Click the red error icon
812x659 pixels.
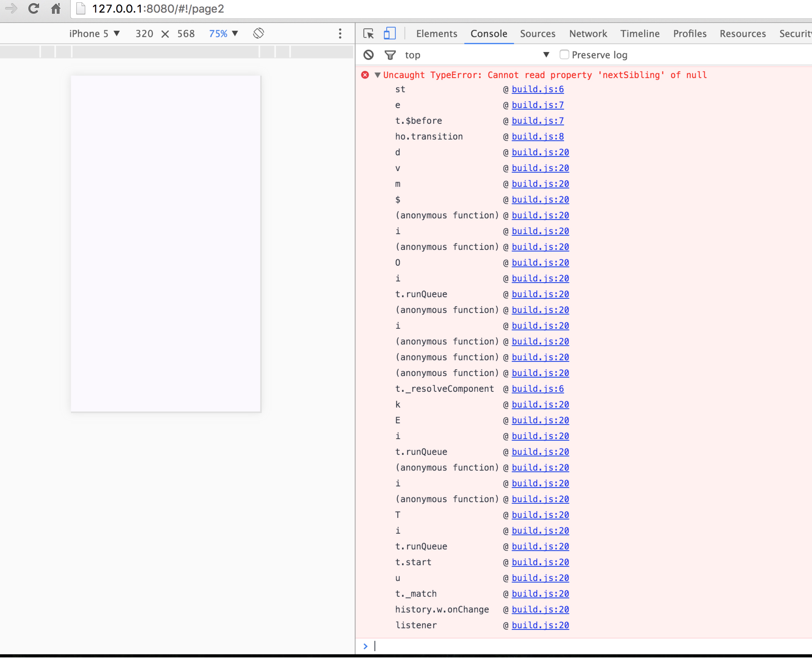pyautogui.click(x=365, y=75)
